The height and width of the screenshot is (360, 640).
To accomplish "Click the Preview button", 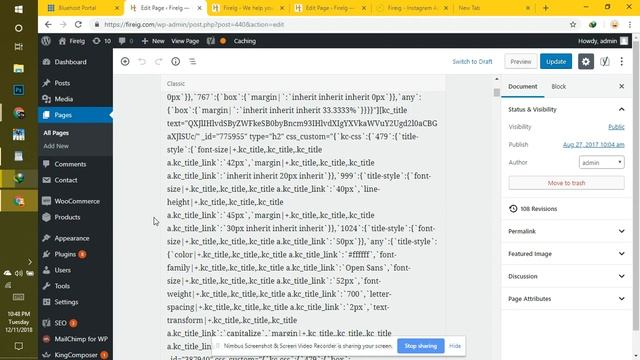I will 520,62.
